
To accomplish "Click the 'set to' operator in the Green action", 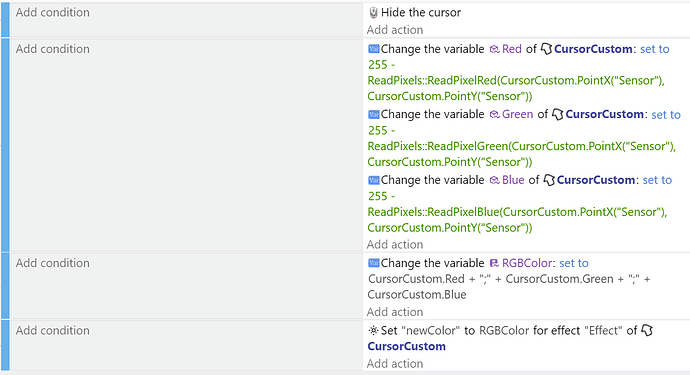I will pos(666,115).
